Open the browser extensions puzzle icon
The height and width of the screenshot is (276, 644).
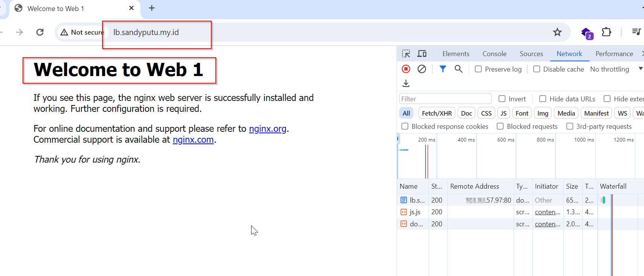coord(606,32)
